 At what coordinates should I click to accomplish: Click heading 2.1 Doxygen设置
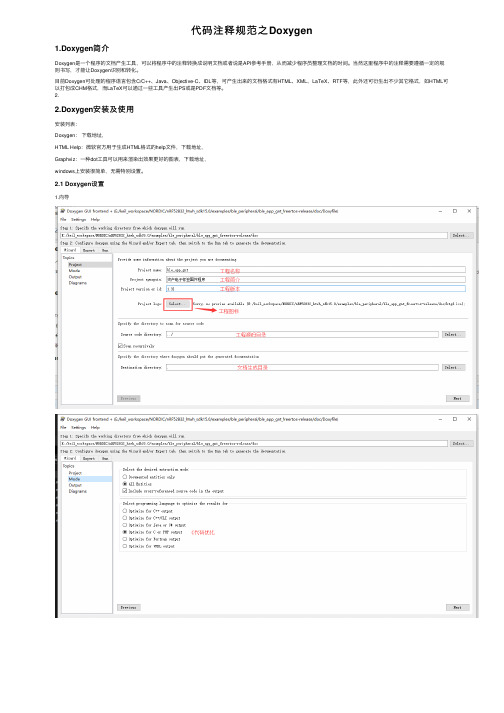(x=79, y=184)
